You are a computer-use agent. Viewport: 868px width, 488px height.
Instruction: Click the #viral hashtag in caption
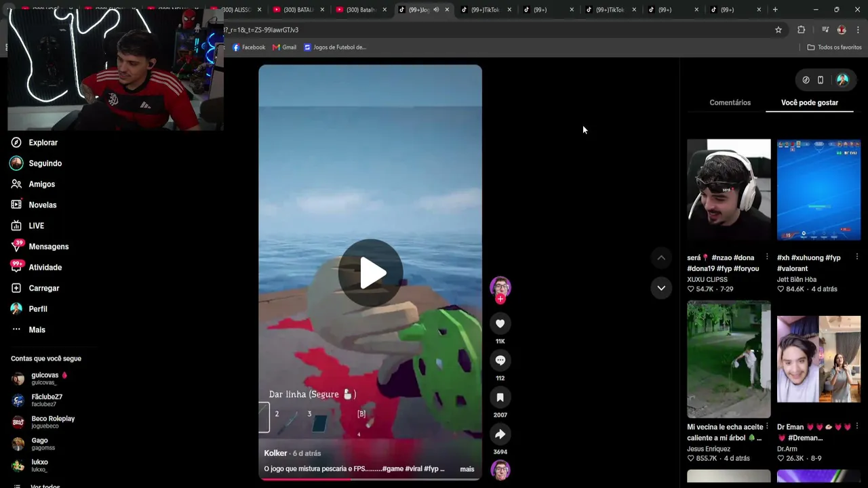click(415, 469)
